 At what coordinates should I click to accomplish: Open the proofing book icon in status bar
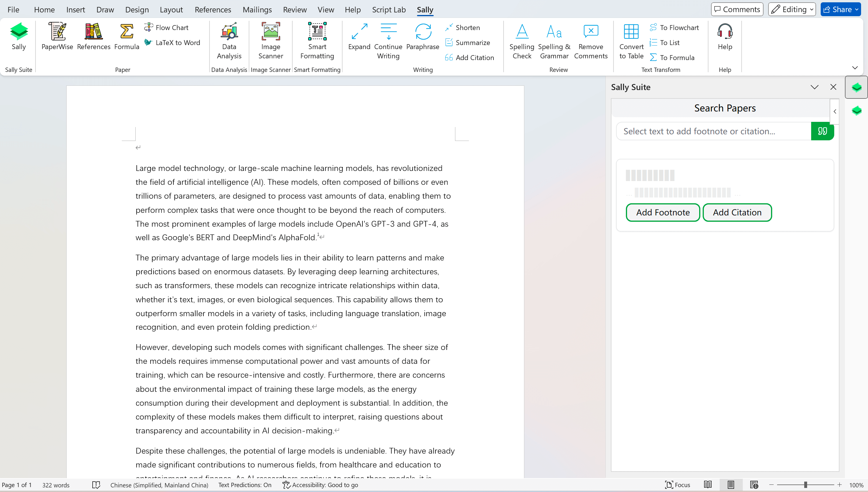(96, 485)
